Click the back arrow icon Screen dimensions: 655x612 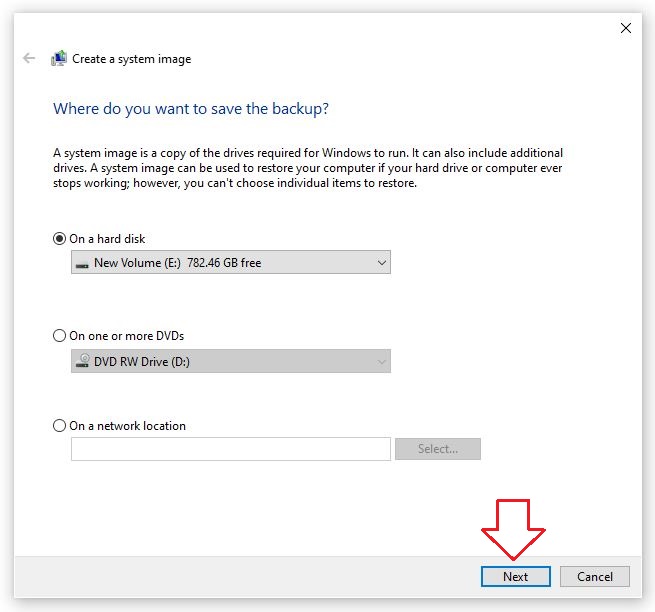click(29, 58)
